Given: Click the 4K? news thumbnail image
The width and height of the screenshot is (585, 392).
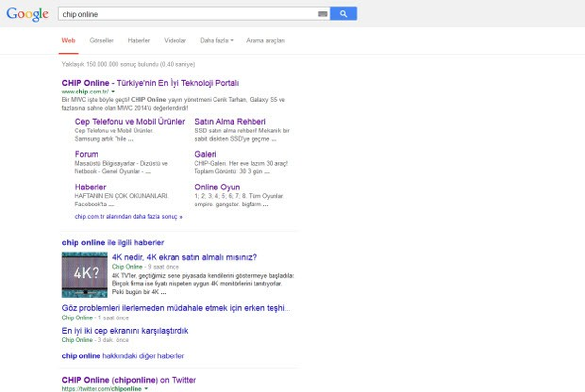Looking at the screenshot, I should pyautogui.click(x=85, y=275).
